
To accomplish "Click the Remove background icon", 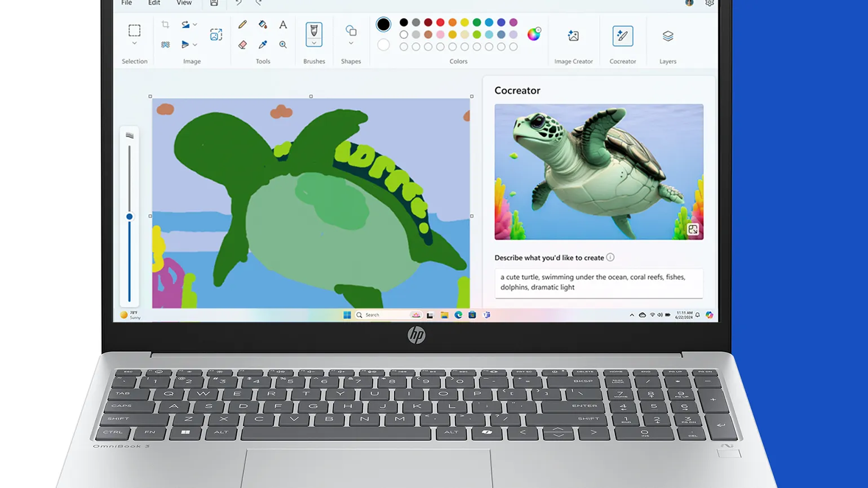I will point(165,45).
